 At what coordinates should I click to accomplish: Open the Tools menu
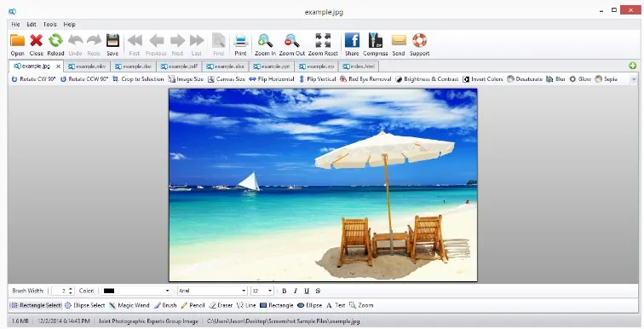click(50, 24)
